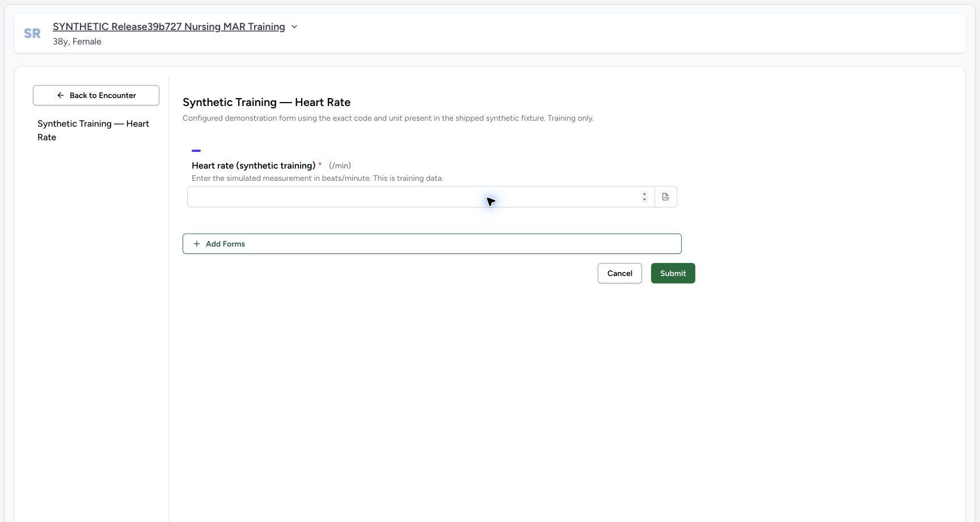Click the SR patient avatar
Viewport: 980px width, 522px height.
[x=32, y=33]
